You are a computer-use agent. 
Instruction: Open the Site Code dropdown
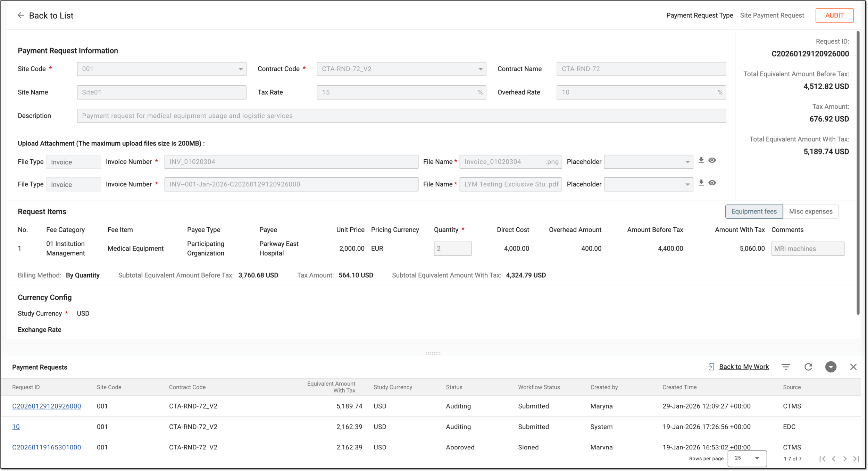[x=161, y=69]
